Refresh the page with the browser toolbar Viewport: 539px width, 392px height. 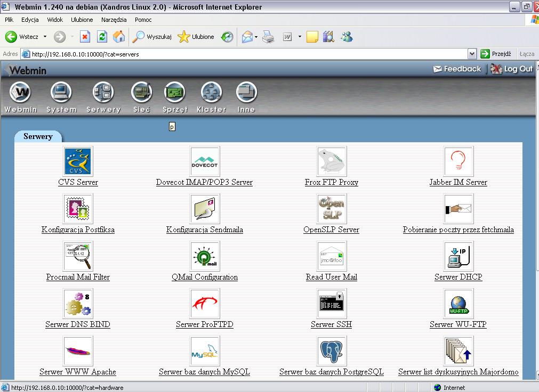click(x=102, y=36)
